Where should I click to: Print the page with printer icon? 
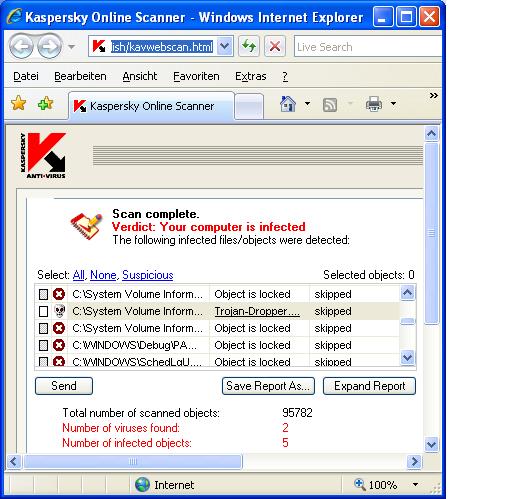(374, 104)
